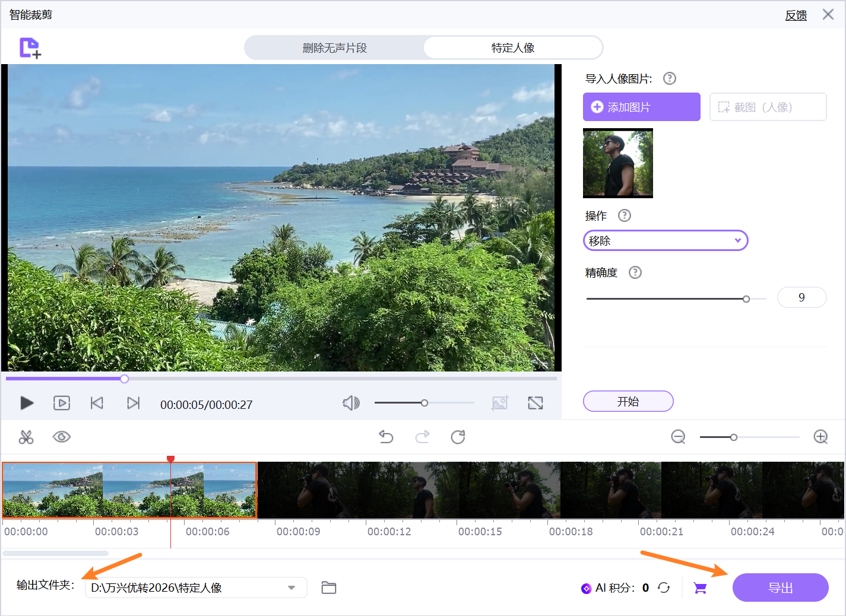Select the 特定人像 tab

coord(512,47)
